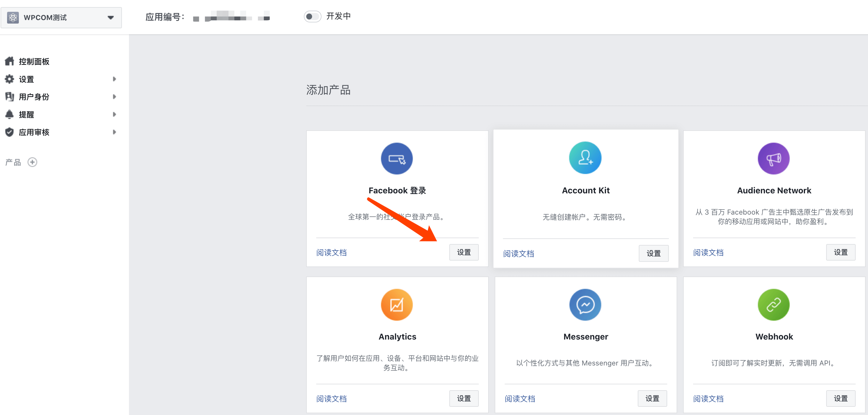This screenshot has width=868, height=415.
Task: Click the 应用编号 label
Action: coord(165,17)
